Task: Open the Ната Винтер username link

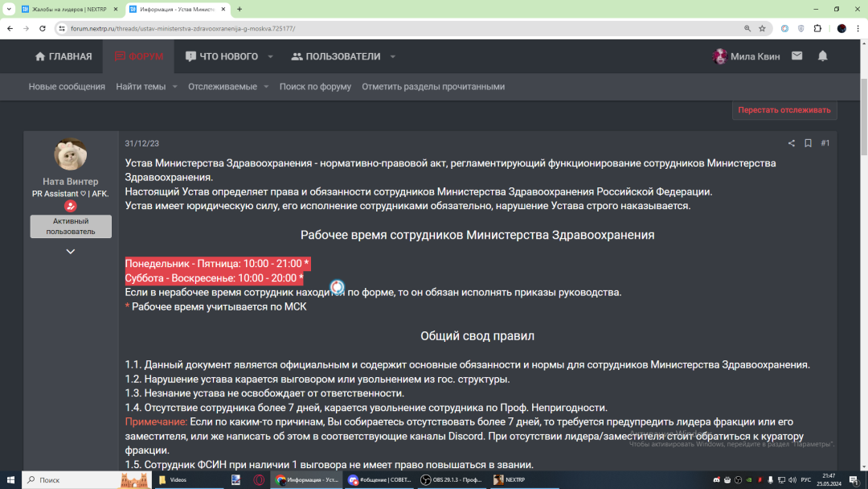Action: click(70, 181)
